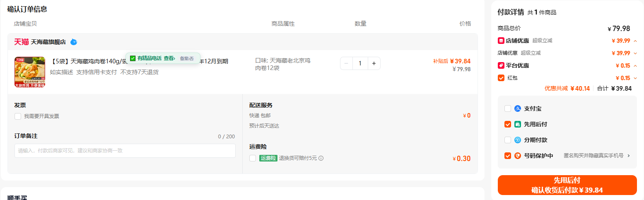Click the 分期付款 blue icon
644x200 pixels.
tap(517, 140)
